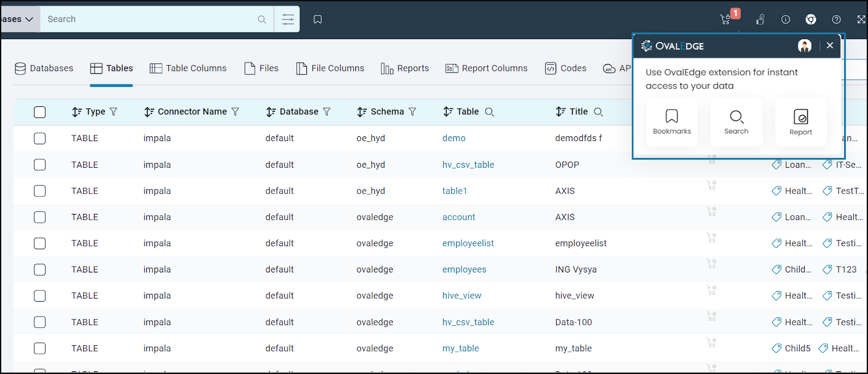Switch to the Table Columns tab
This screenshot has height=374, width=868.
coord(188,68)
